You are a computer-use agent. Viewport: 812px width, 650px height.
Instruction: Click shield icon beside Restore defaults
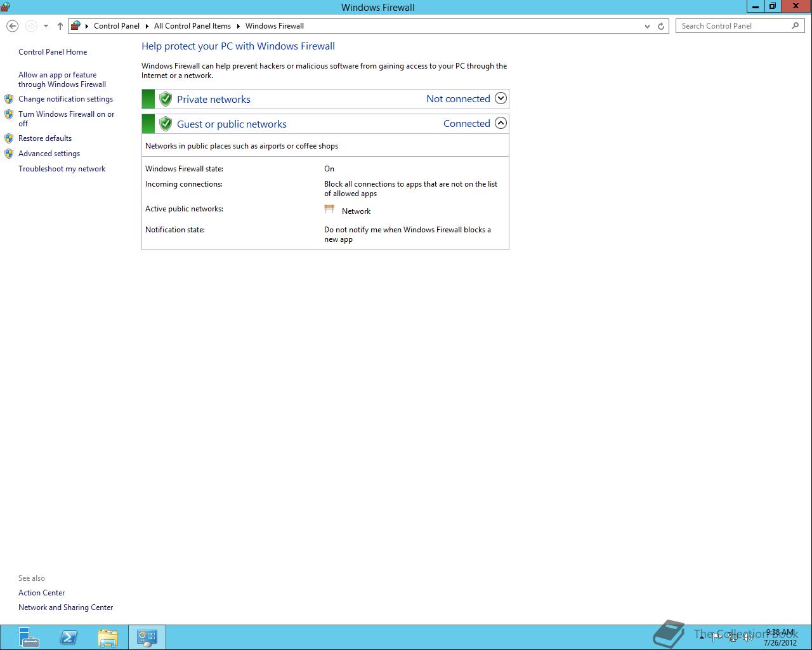pos(9,138)
